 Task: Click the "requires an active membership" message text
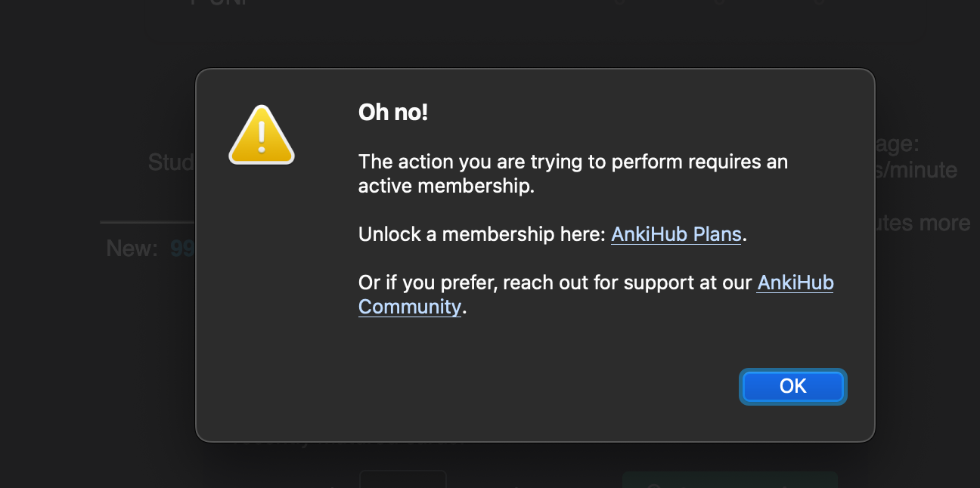coord(573,174)
